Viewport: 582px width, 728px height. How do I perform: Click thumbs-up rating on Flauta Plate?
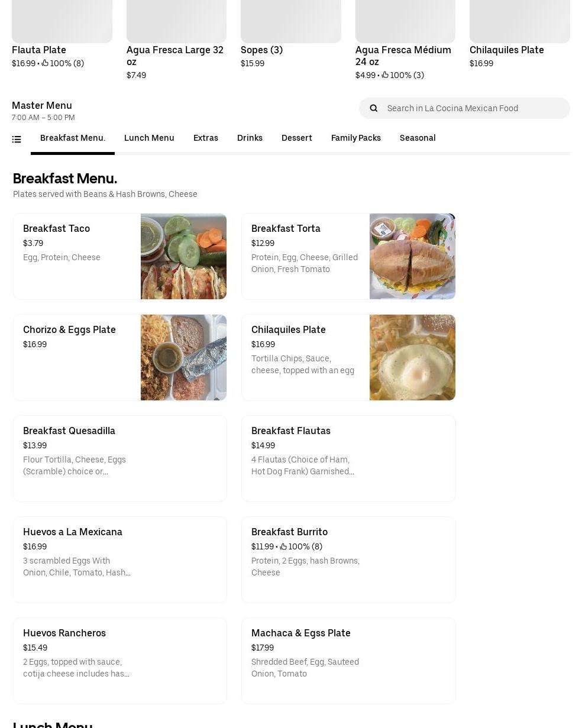pyautogui.click(x=45, y=63)
